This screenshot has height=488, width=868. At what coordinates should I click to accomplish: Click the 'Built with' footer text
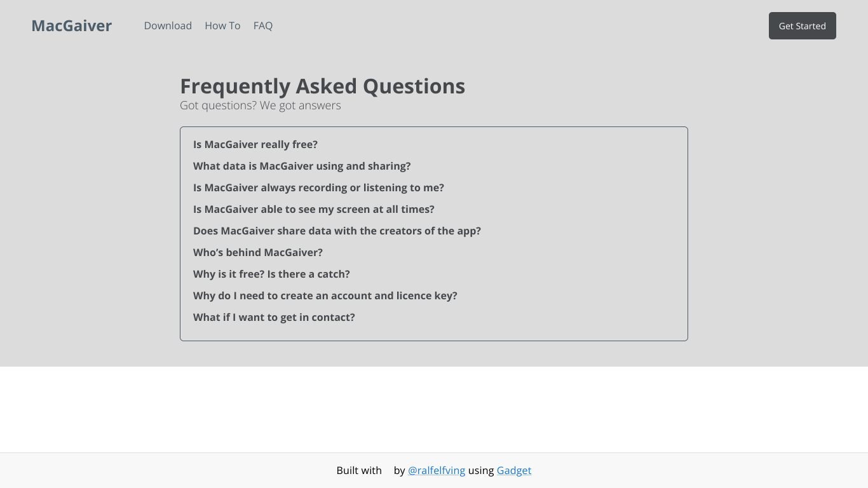(359, 470)
